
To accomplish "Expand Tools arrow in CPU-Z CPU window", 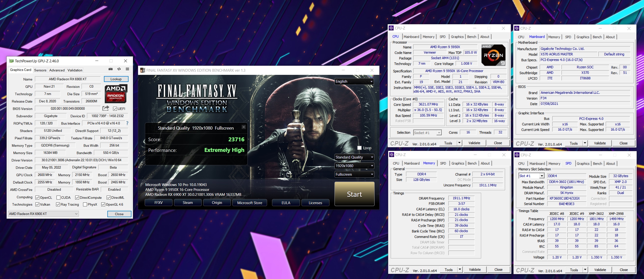I will 459,143.
